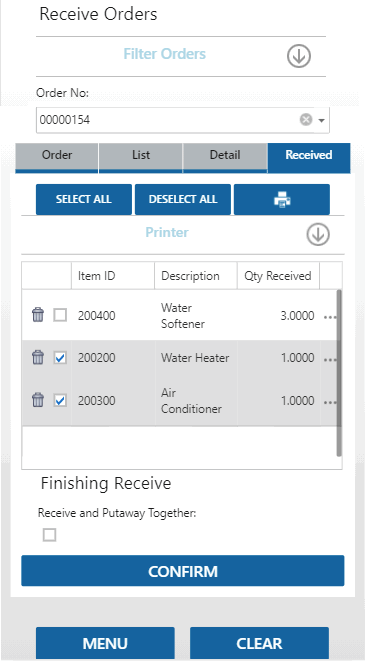The height and width of the screenshot is (661, 365).
Task: Check the box for item 200400
Action: [x=60, y=315]
